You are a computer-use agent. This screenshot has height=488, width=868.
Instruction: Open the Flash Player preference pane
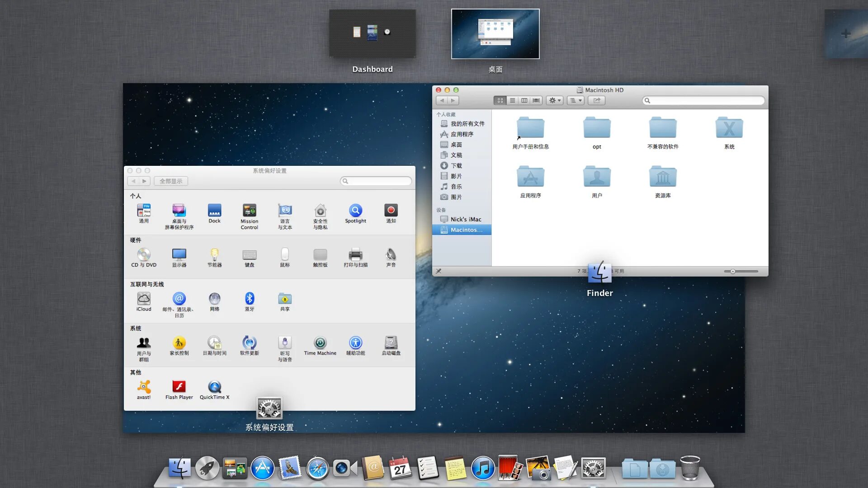click(x=179, y=387)
